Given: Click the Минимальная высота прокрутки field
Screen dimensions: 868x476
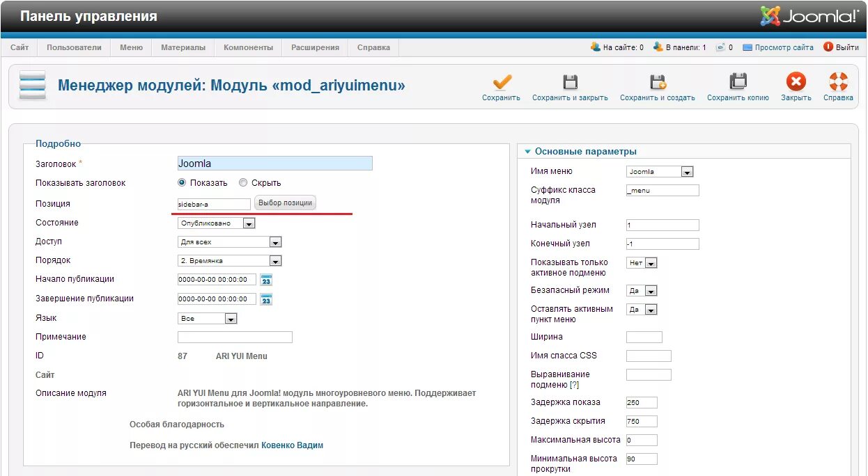Looking at the screenshot, I should (642, 459).
